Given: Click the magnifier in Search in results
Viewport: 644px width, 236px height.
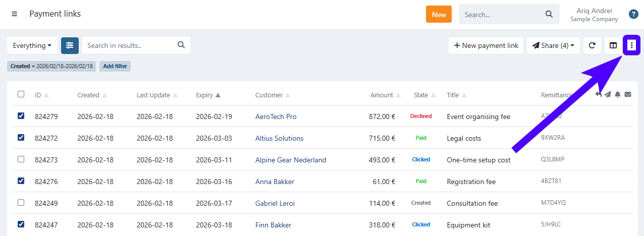Looking at the screenshot, I should point(181,45).
